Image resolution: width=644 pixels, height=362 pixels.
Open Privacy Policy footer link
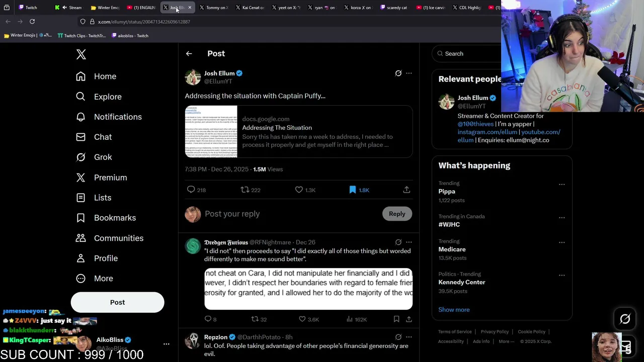pos(495,332)
